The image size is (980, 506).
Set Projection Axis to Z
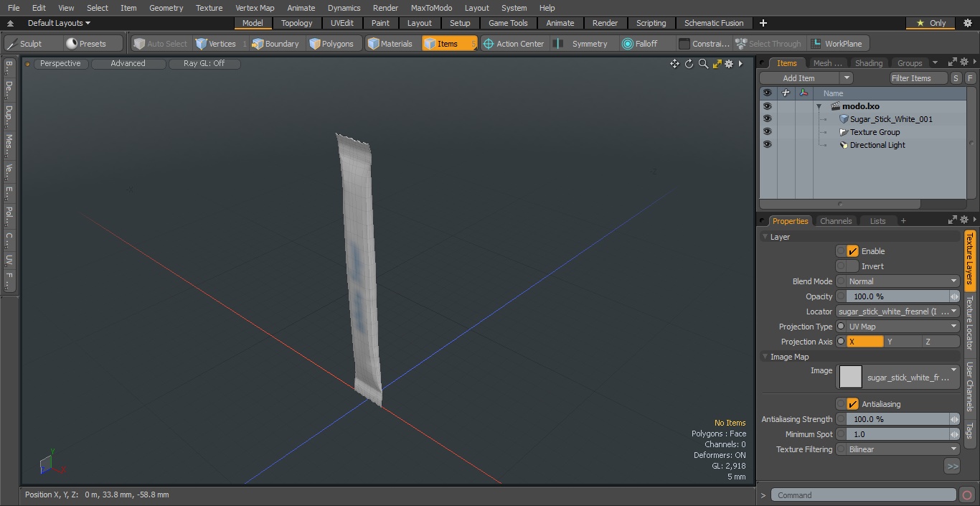point(941,342)
